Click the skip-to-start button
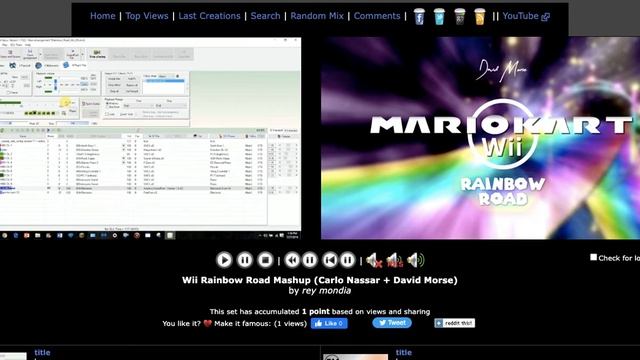The width and height of the screenshot is (640, 360). coord(330,260)
